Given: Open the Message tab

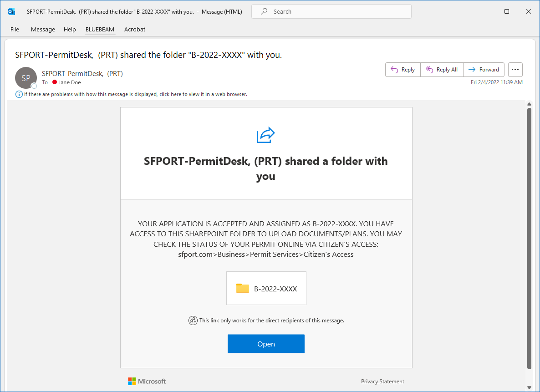Looking at the screenshot, I should [43, 29].
